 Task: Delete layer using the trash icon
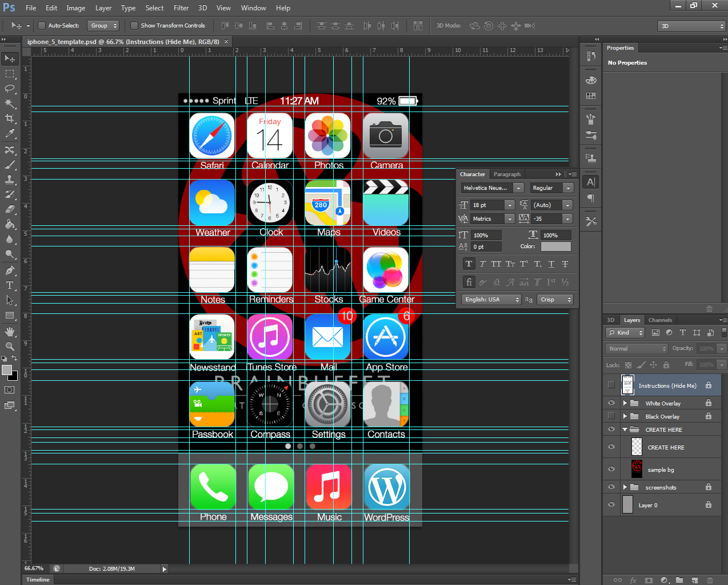coord(710,580)
